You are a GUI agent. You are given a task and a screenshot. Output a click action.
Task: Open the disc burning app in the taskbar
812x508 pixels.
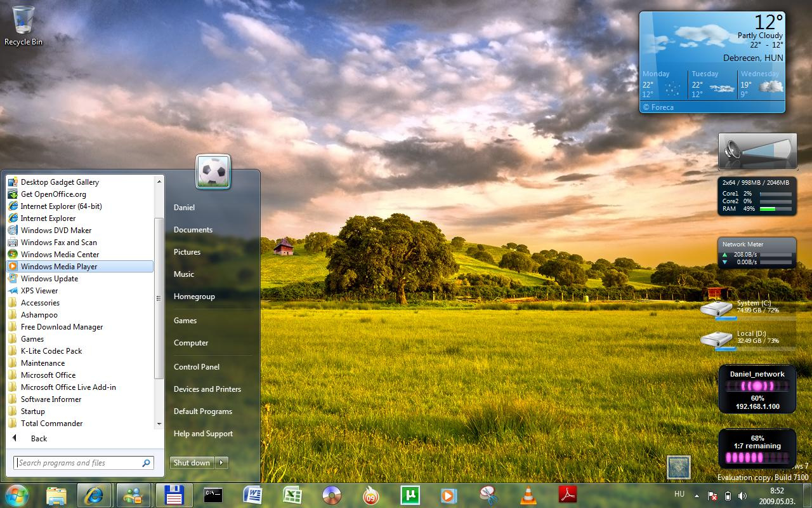pos(331,495)
